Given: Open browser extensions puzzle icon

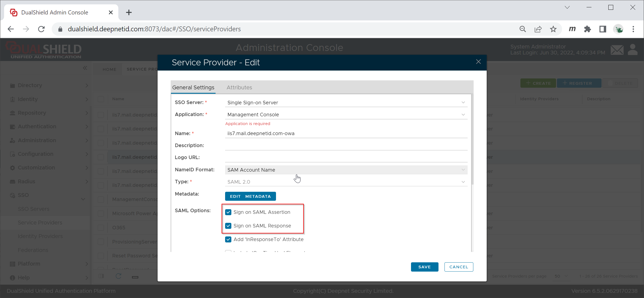Looking at the screenshot, I should (587, 29).
